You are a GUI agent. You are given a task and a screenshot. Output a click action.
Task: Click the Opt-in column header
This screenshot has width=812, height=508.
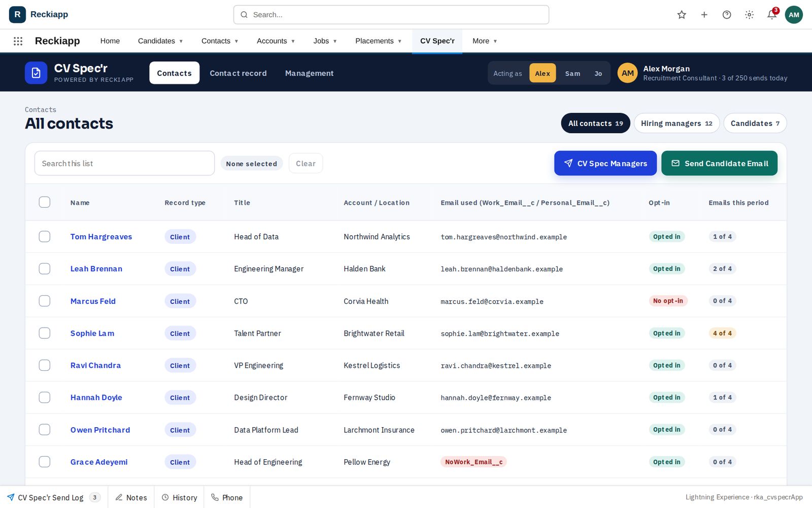(x=659, y=203)
